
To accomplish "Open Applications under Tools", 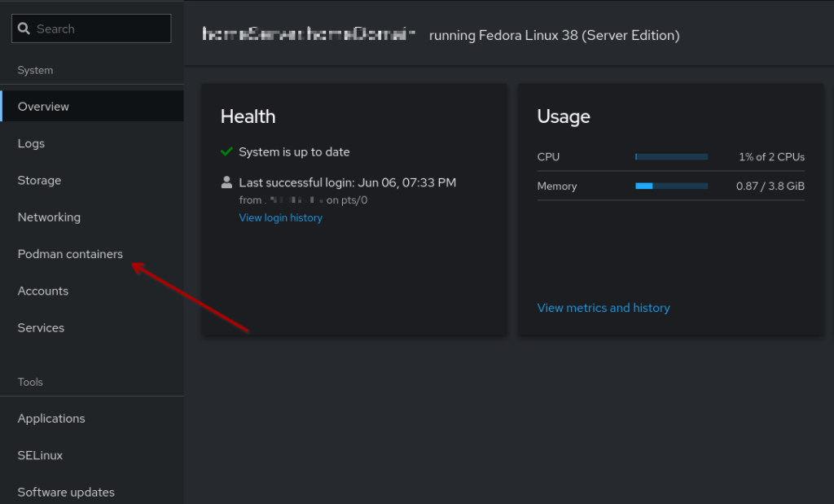I will click(51, 419).
